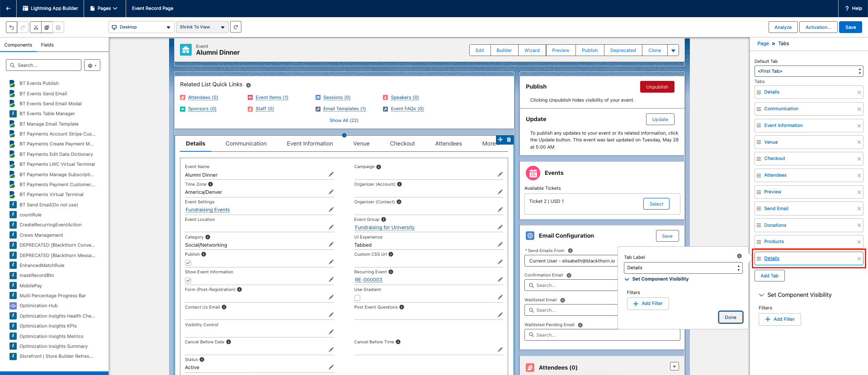Click the Add Tab button
The height and width of the screenshot is (375, 868).
point(769,276)
